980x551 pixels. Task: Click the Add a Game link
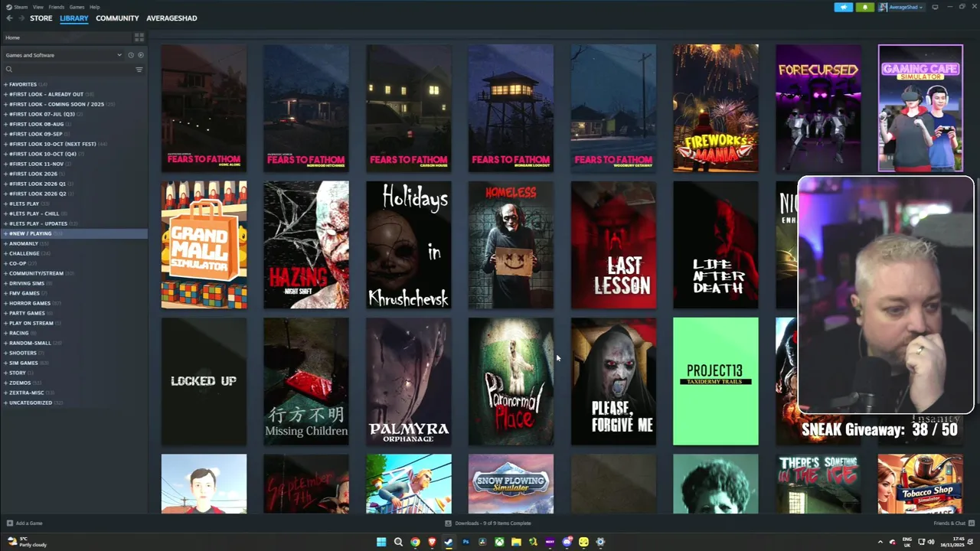click(x=29, y=523)
